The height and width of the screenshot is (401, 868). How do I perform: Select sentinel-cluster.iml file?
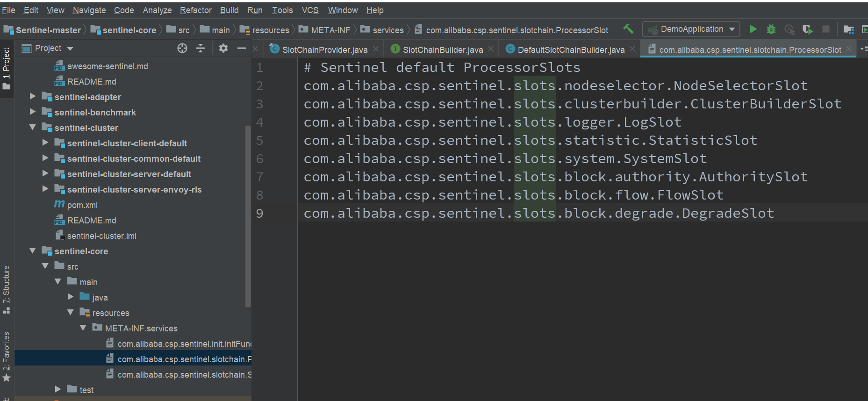pyautogui.click(x=102, y=236)
